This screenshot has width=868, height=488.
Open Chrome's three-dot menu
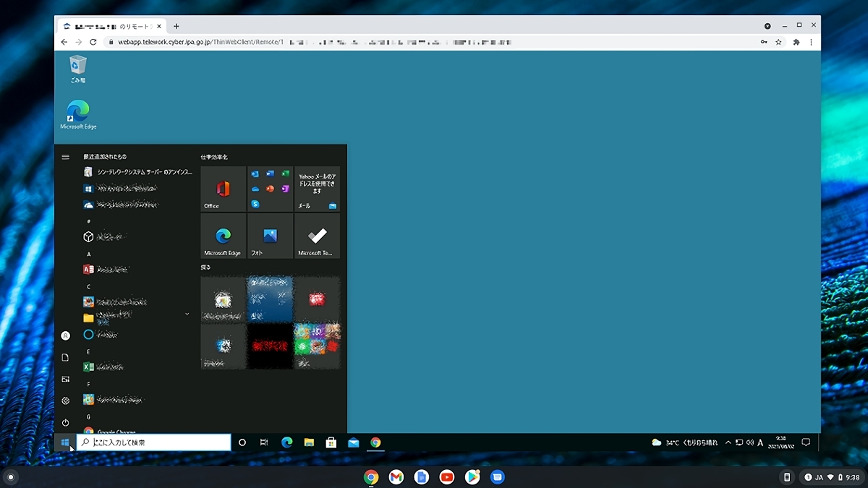click(x=812, y=42)
